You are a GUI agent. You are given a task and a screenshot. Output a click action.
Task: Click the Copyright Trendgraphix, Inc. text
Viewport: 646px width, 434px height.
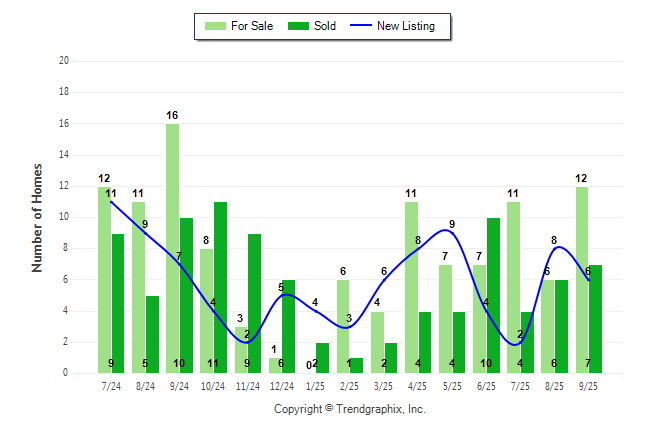tap(350, 409)
